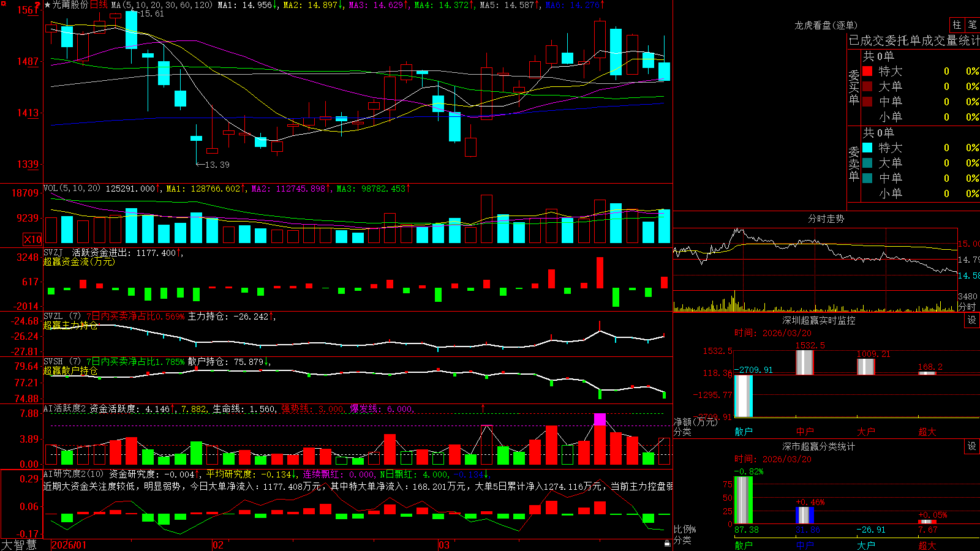
Task: Click the cyan 特大 sell order swatch
Action: coord(867,148)
